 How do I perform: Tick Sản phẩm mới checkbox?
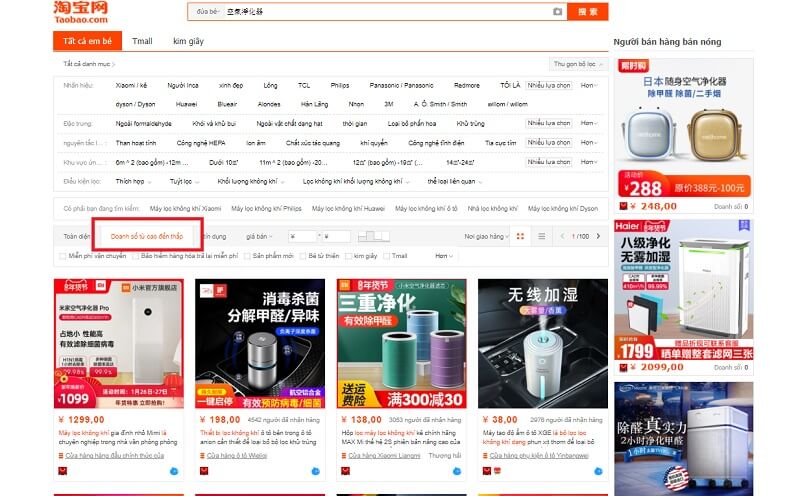click(x=247, y=256)
